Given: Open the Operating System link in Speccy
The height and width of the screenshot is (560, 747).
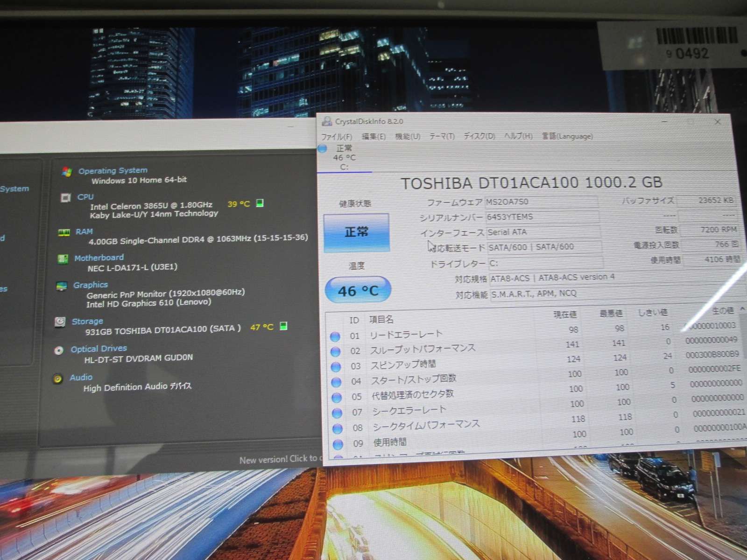Looking at the screenshot, I should 113,170.
